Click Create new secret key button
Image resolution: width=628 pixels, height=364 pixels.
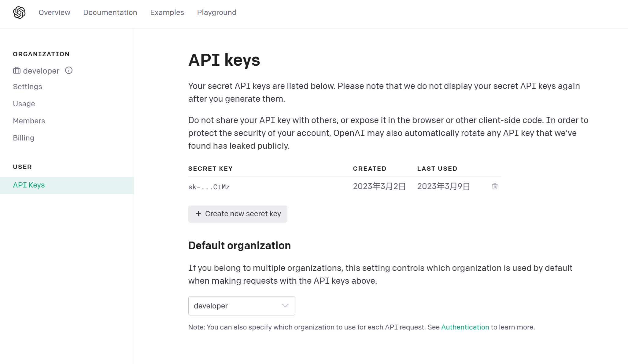(238, 214)
